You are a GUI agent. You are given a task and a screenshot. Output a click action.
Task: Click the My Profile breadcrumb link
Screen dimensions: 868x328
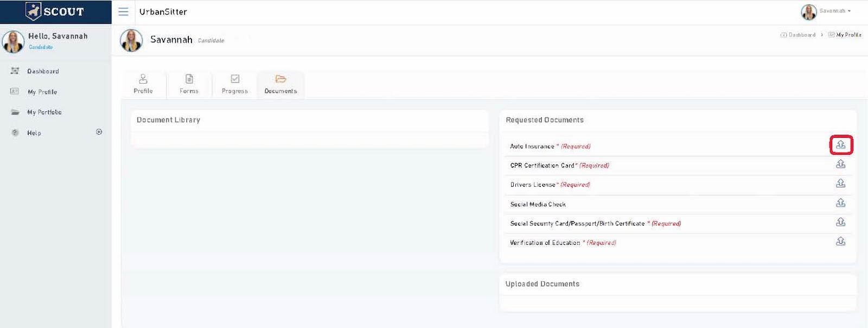pyautogui.click(x=848, y=35)
